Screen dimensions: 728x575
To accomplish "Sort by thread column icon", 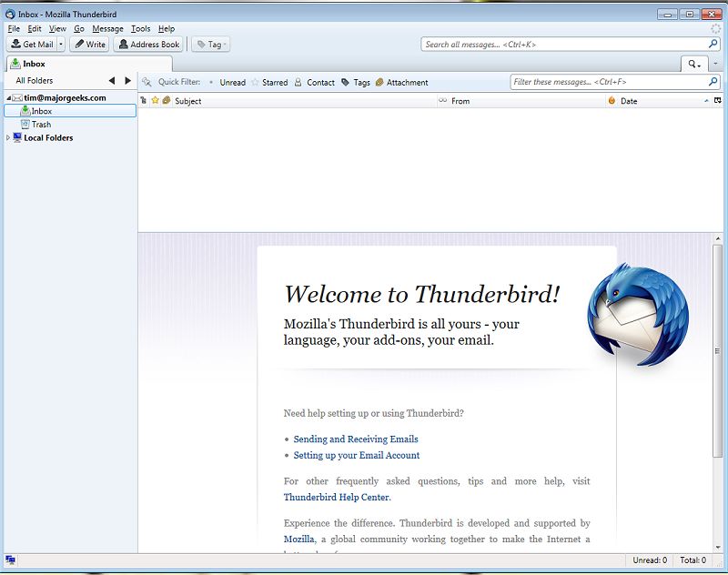I will (144, 101).
